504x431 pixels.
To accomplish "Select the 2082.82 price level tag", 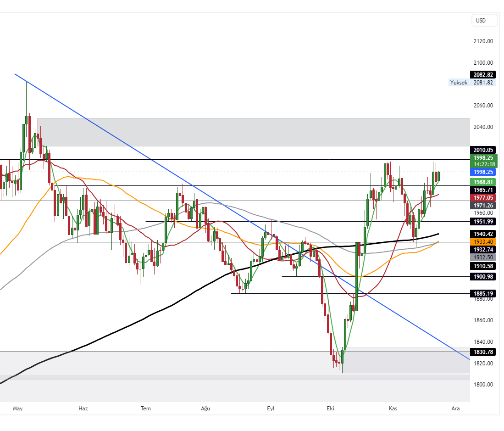I will [483, 74].
